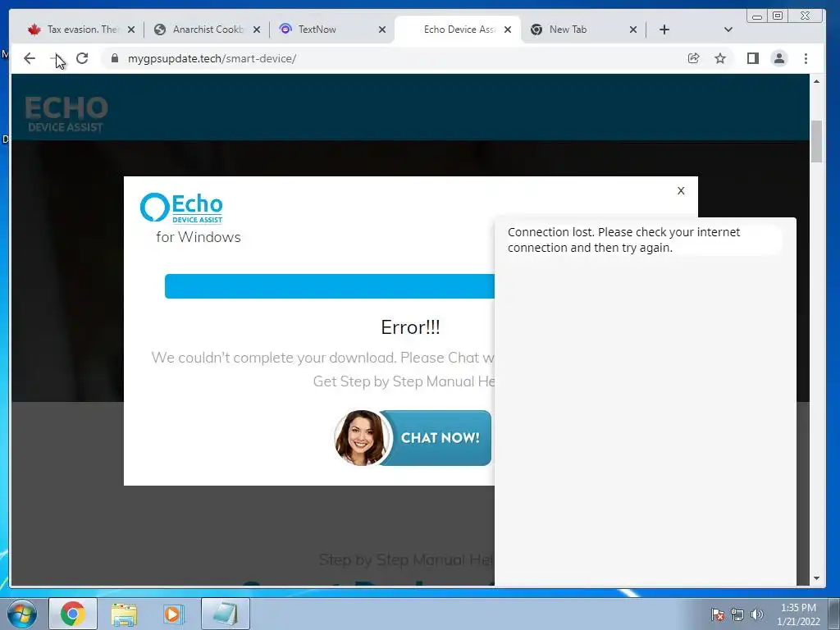Click the 'Error!!!' heading
The image size is (840, 630).
(x=410, y=326)
